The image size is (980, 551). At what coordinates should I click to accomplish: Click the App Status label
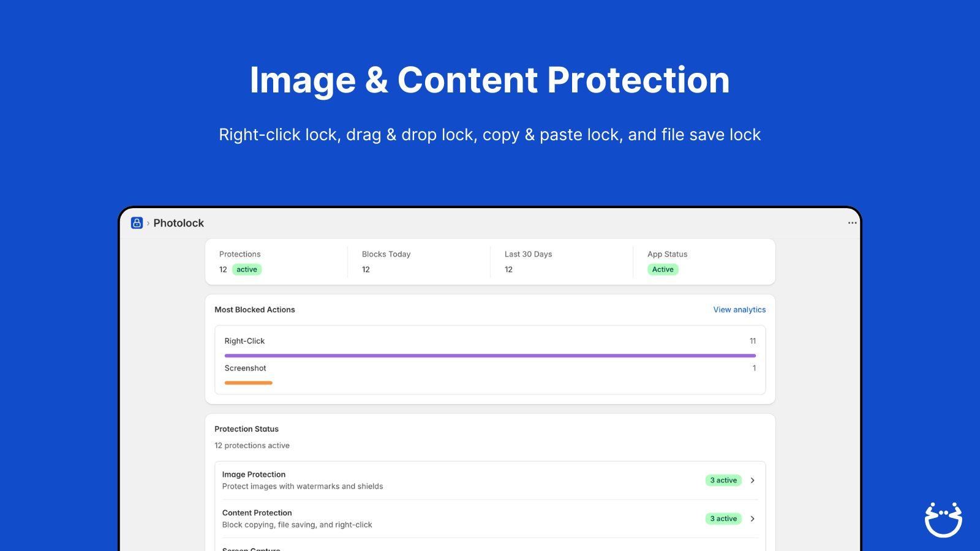pyautogui.click(x=667, y=254)
